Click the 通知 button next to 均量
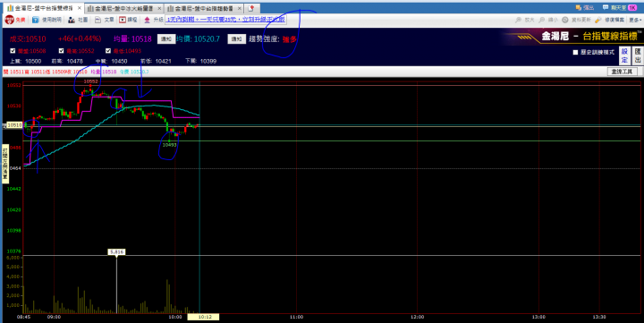Screen dimensions: 644x323 pyautogui.click(x=166, y=39)
